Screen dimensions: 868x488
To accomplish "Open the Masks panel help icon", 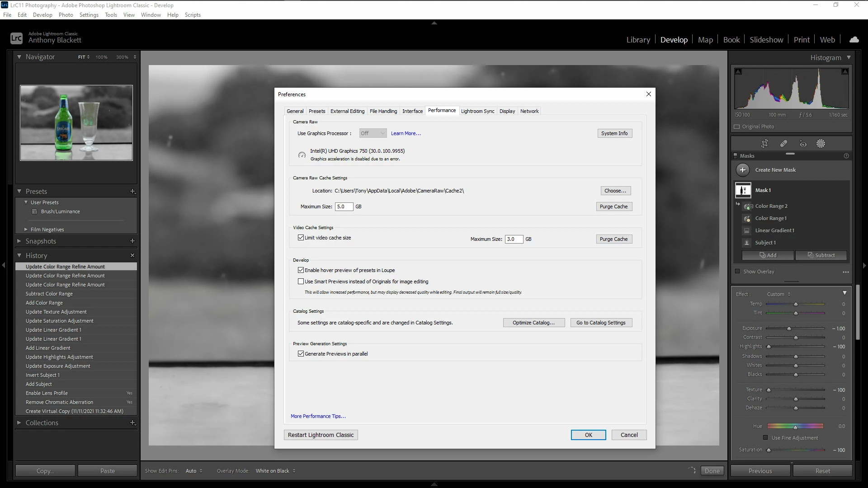I will tap(846, 156).
